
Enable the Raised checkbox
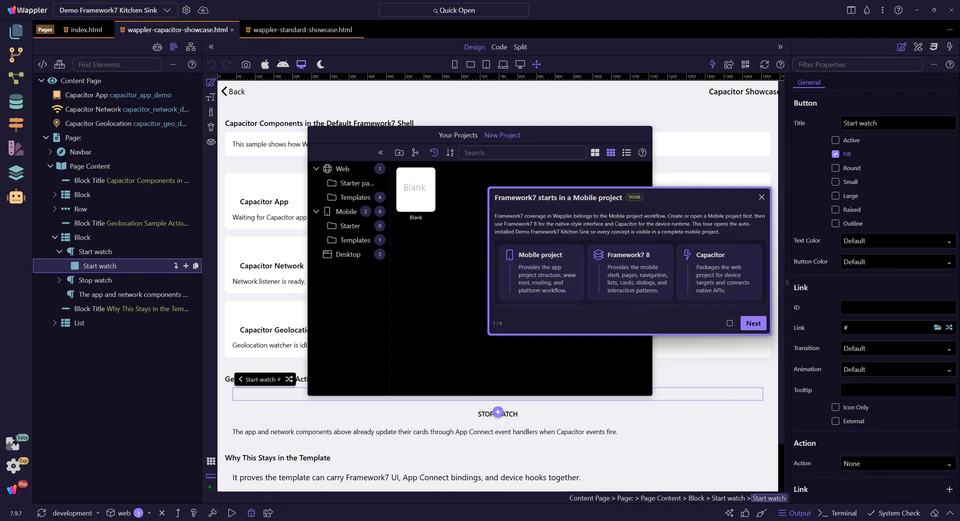coord(835,209)
